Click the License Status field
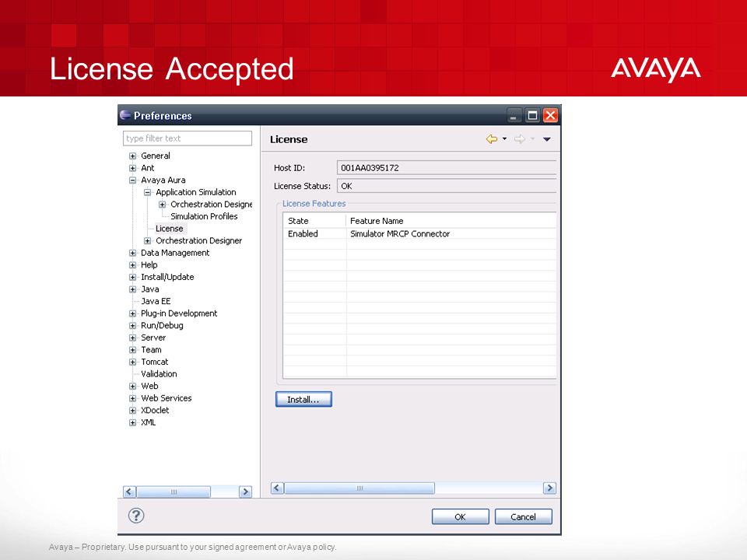The width and height of the screenshot is (747, 560). 447,186
